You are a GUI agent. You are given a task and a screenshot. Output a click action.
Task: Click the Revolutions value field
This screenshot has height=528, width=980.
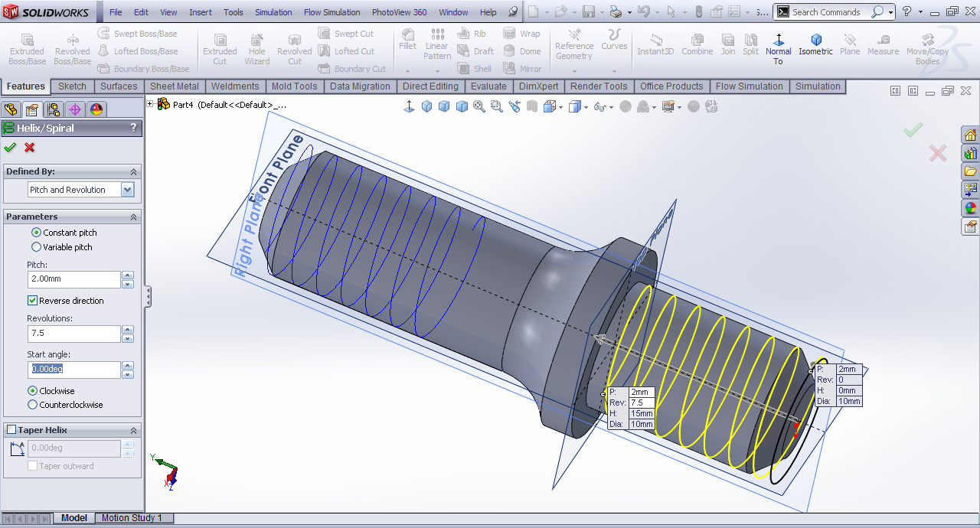(73, 334)
